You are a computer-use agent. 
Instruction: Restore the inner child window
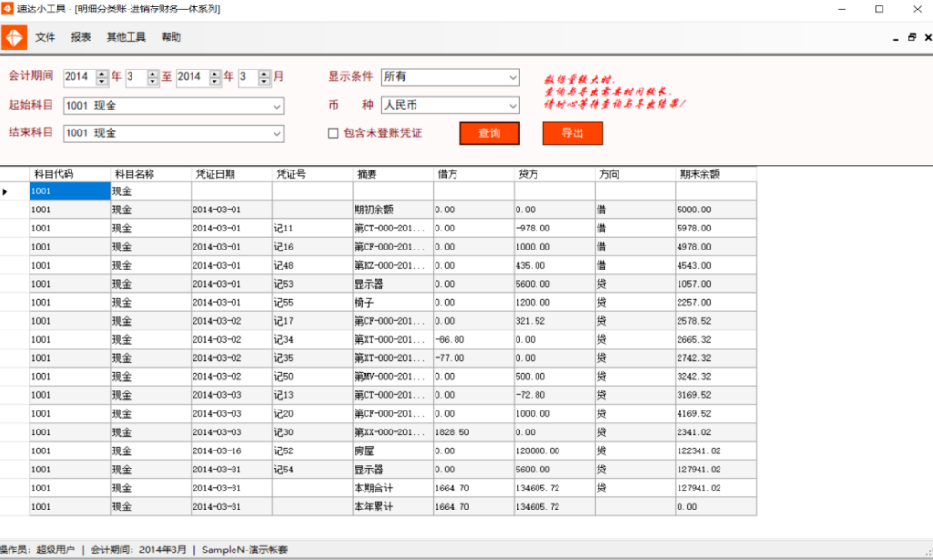coord(912,38)
